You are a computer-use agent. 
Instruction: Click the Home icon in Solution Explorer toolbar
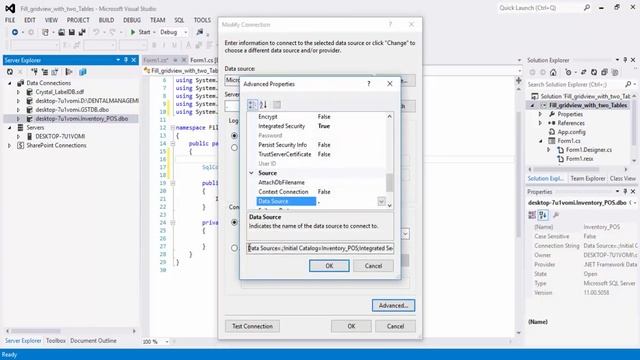553,72
